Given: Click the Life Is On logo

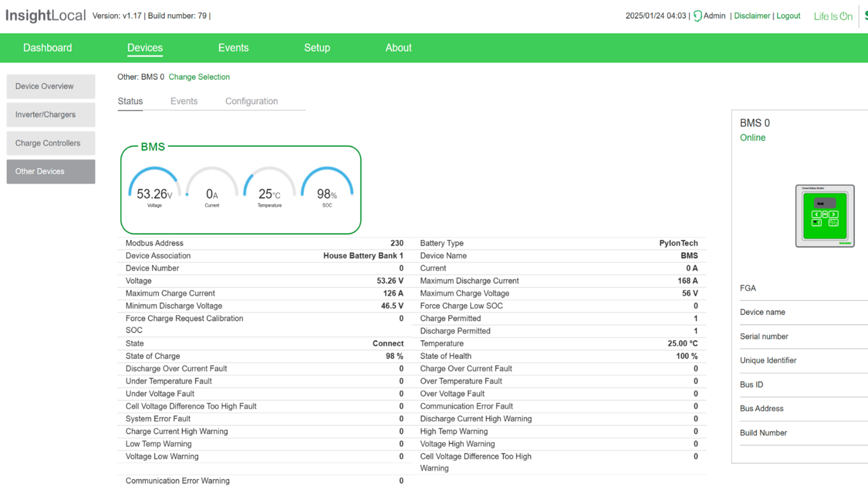Looking at the screenshot, I should click(x=833, y=16).
